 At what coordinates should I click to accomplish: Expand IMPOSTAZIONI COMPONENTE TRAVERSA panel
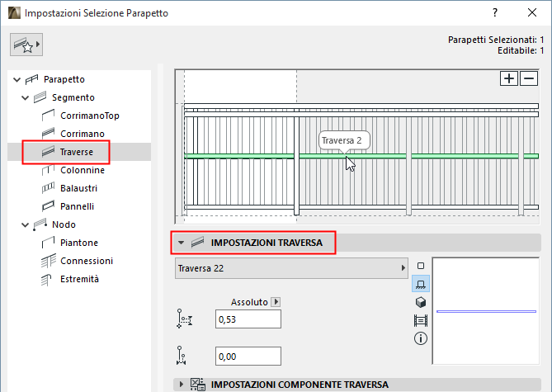182,384
